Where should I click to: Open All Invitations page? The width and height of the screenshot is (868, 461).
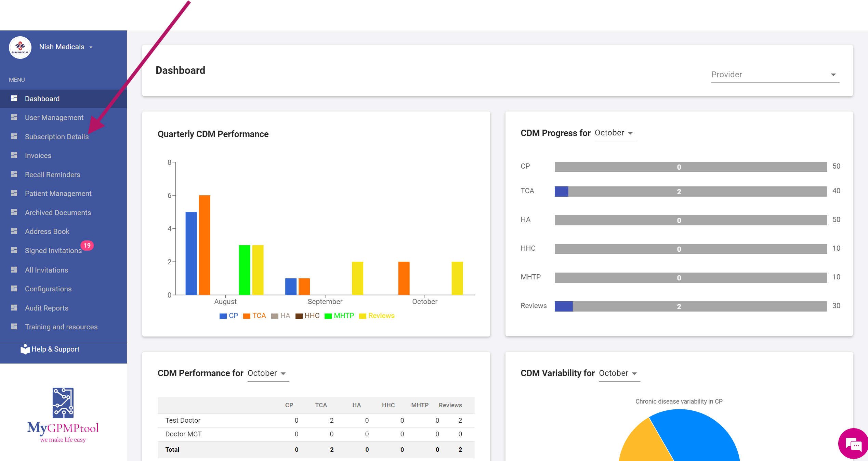(x=63, y=270)
